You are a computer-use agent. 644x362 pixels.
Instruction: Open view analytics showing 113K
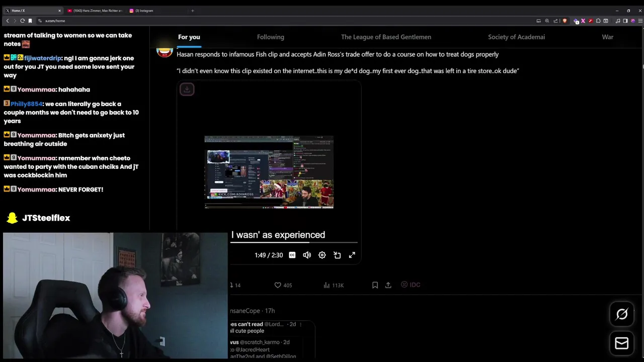pos(334,285)
